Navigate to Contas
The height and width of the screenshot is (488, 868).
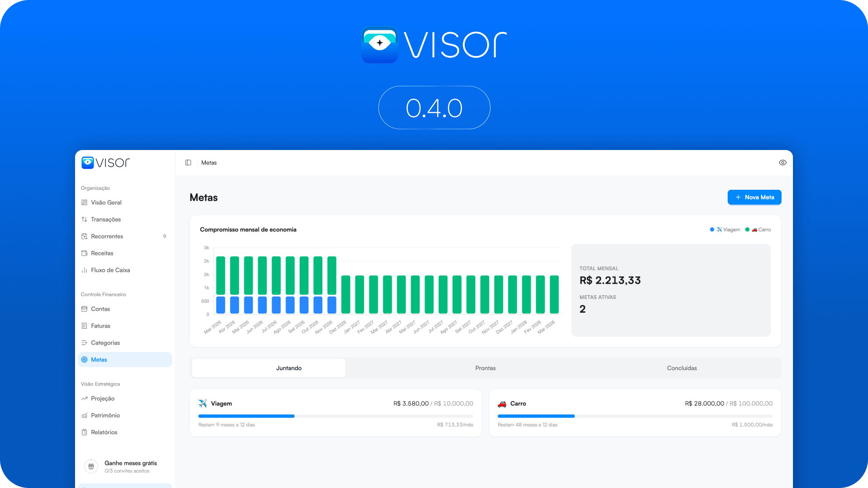tap(100, 309)
